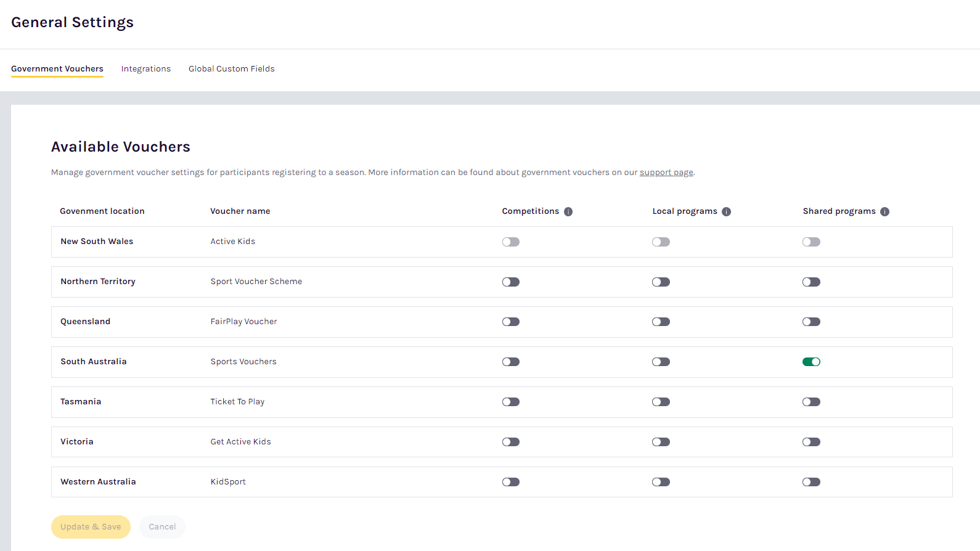Enable Northern Territory Shared programs toggle

point(812,282)
